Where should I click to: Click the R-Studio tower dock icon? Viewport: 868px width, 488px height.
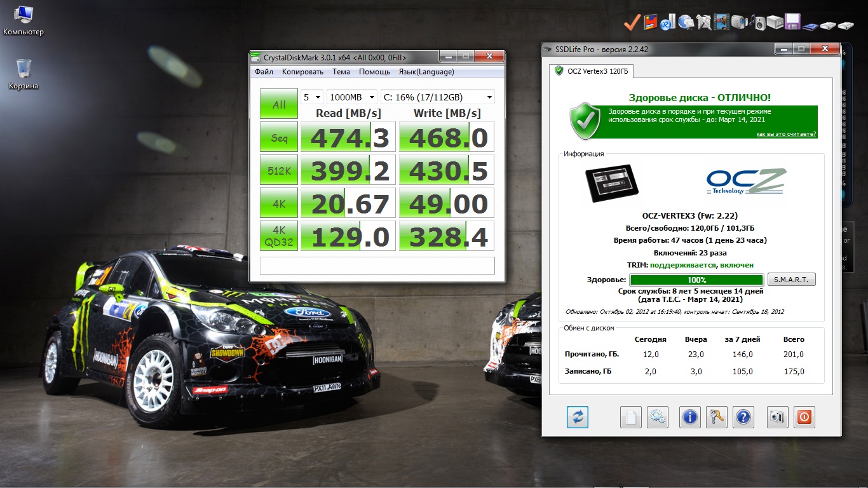click(x=667, y=24)
